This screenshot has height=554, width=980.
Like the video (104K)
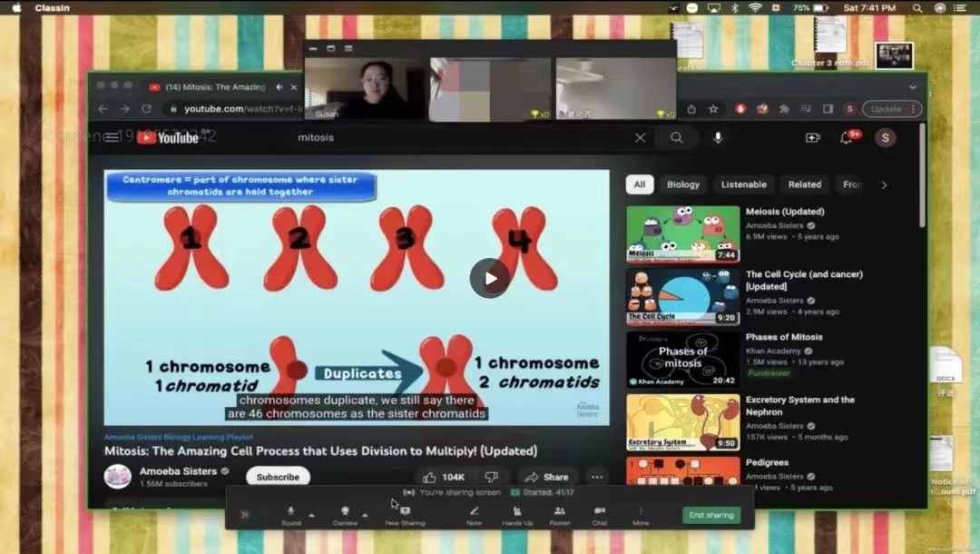point(444,477)
